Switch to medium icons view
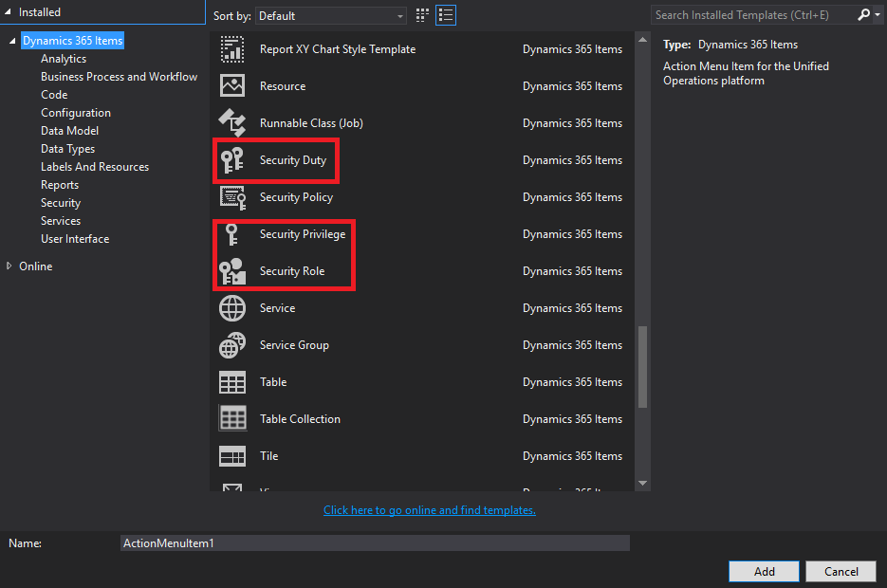 tap(422, 15)
